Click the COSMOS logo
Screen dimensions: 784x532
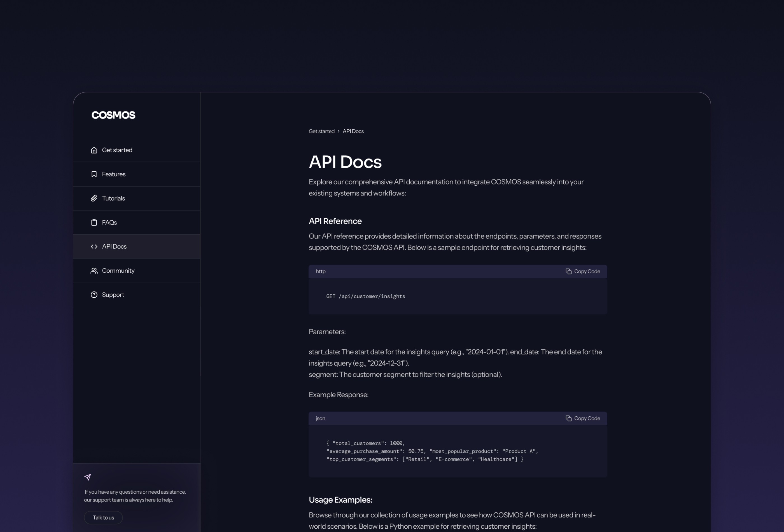point(113,115)
